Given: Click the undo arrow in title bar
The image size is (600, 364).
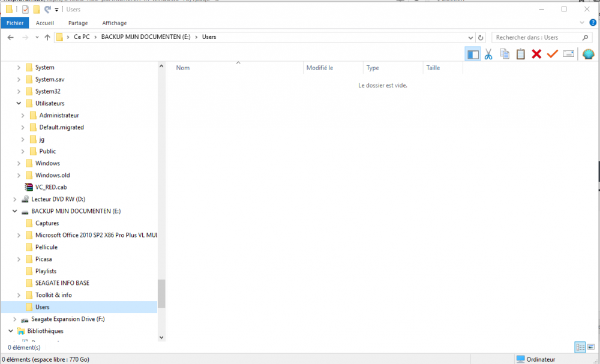Looking at the screenshot, I should coord(47,9).
